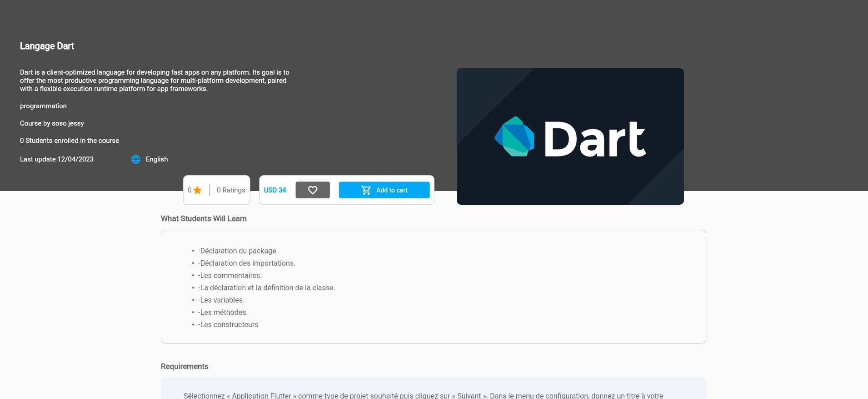Select the English language label

click(157, 159)
